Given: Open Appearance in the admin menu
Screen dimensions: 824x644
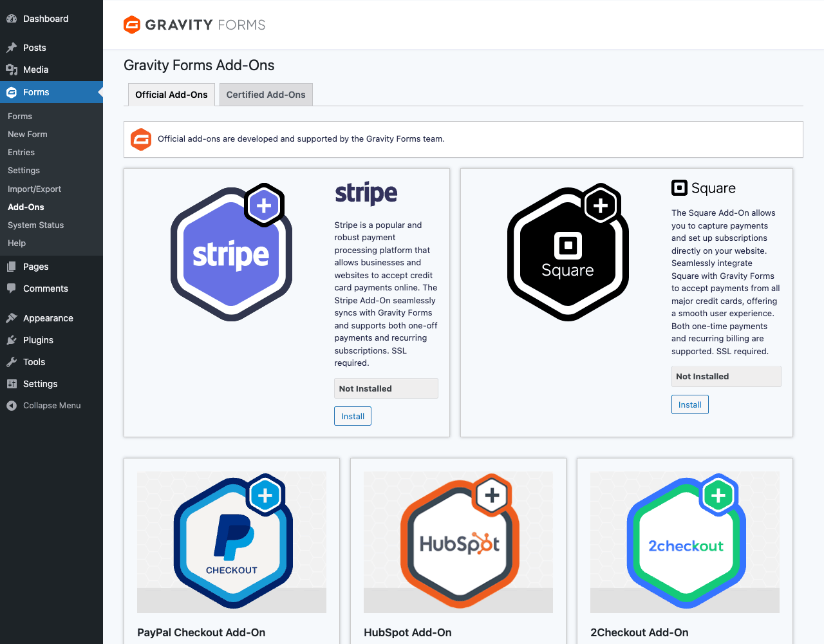Looking at the screenshot, I should pos(51,318).
